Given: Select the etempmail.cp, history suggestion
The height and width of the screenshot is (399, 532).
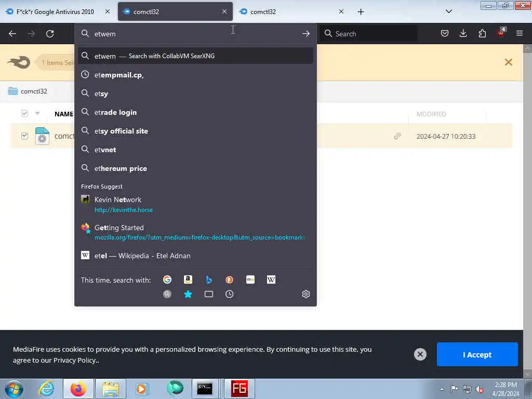Looking at the screenshot, I should (195, 75).
